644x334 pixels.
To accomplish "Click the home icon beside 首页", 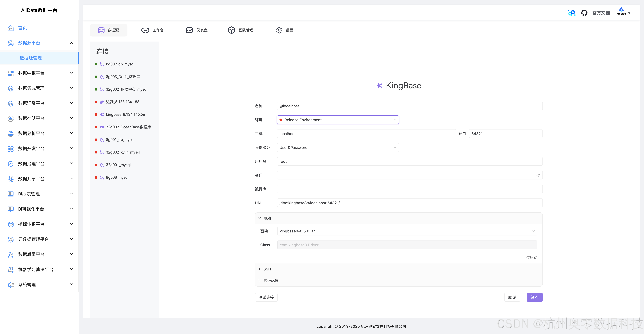I will pos(10,28).
